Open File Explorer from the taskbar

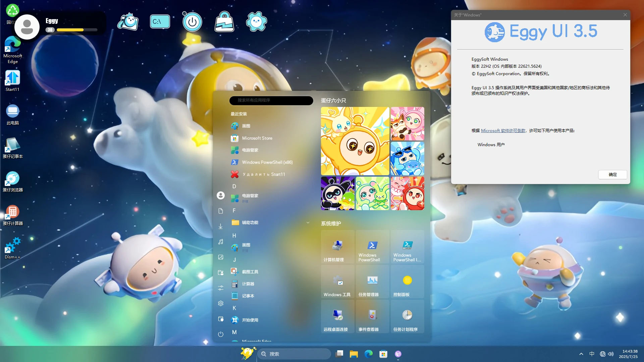tap(354, 354)
